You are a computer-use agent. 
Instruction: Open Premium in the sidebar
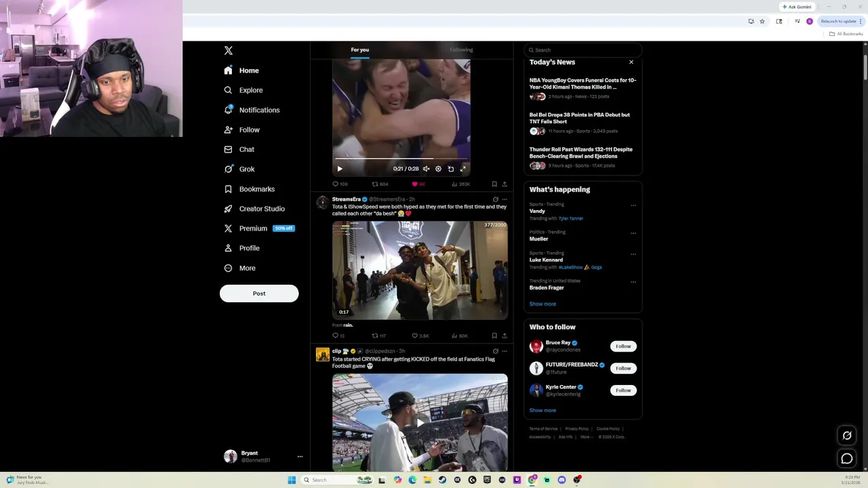pos(258,228)
